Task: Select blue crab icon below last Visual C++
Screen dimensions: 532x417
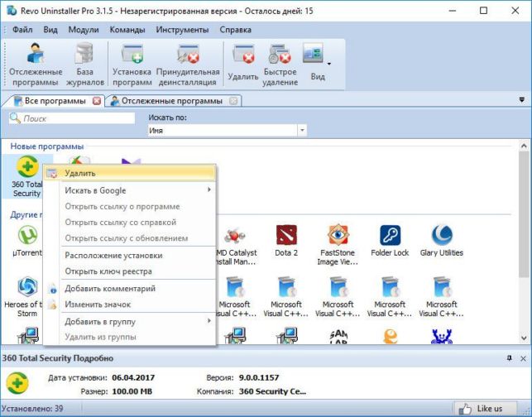Action: pos(442,336)
